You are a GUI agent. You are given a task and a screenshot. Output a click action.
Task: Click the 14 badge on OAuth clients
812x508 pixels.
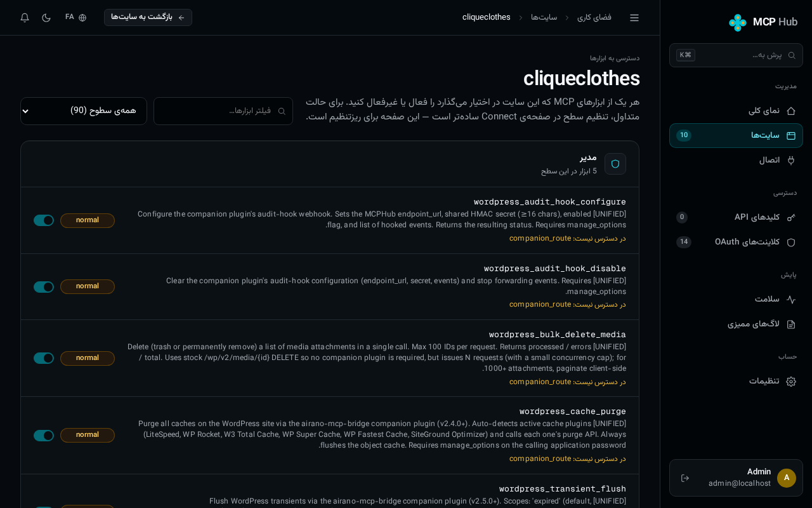pos(684,242)
